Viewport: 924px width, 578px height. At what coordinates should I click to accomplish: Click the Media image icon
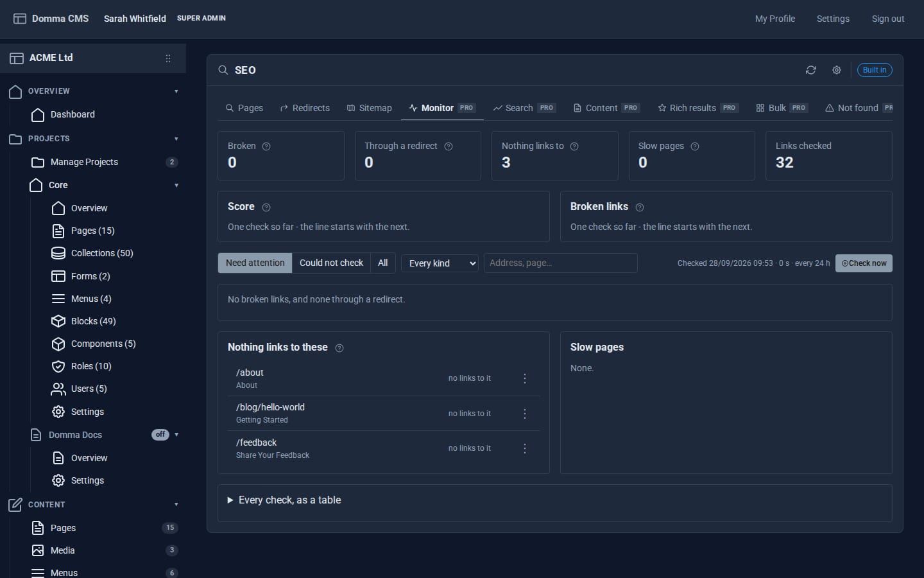[x=38, y=550]
